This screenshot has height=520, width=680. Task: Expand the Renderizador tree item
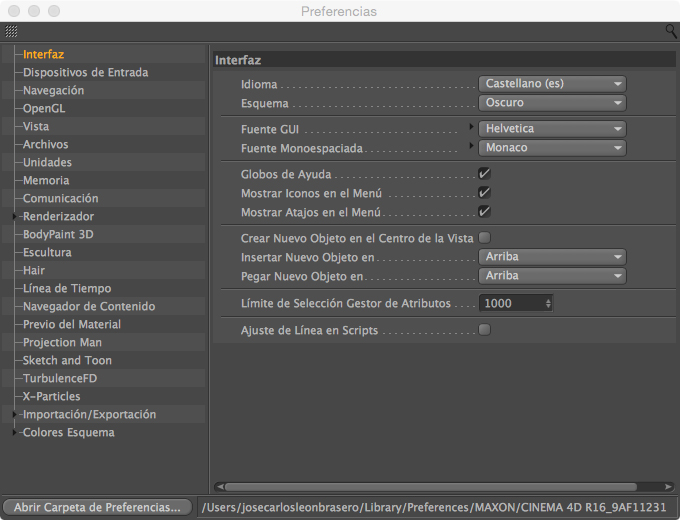point(15,216)
